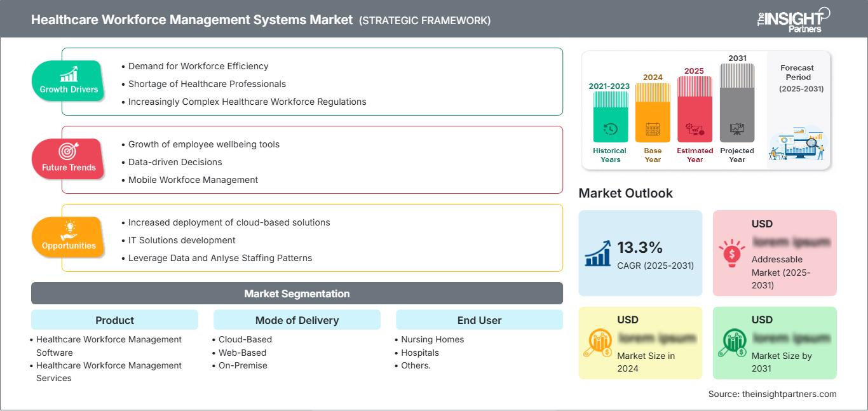This screenshot has height=411, width=868.
Task: Click the Forecast Period 2025-2031 panel
Action: point(797,109)
